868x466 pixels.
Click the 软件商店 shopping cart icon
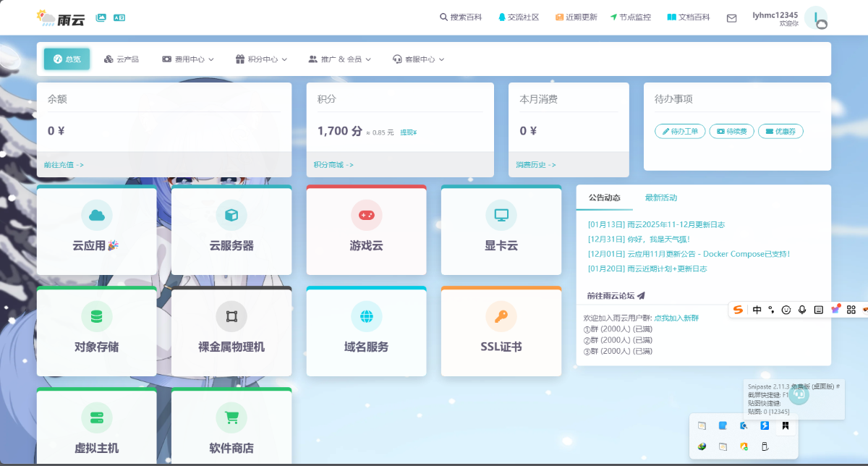pyautogui.click(x=231, y=418)
